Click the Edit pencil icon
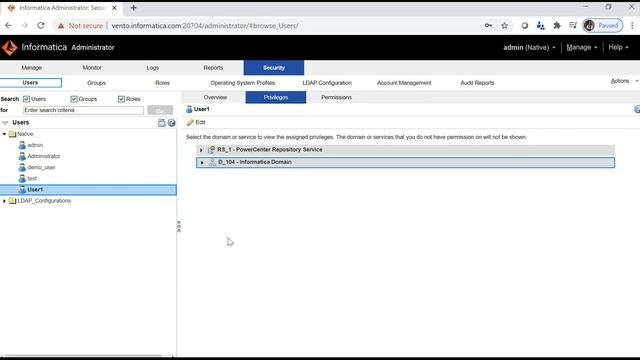The height and width of the screenshot is (360, 640). [190, 122]
